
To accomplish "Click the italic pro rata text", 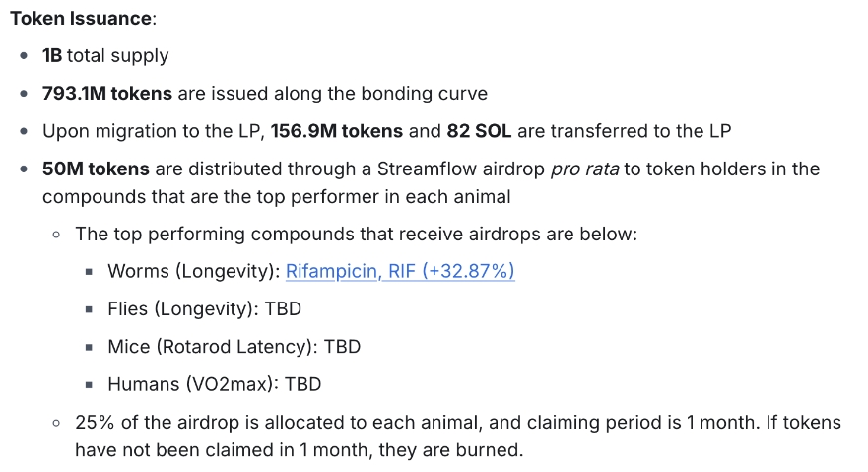I will coord(584,169).
